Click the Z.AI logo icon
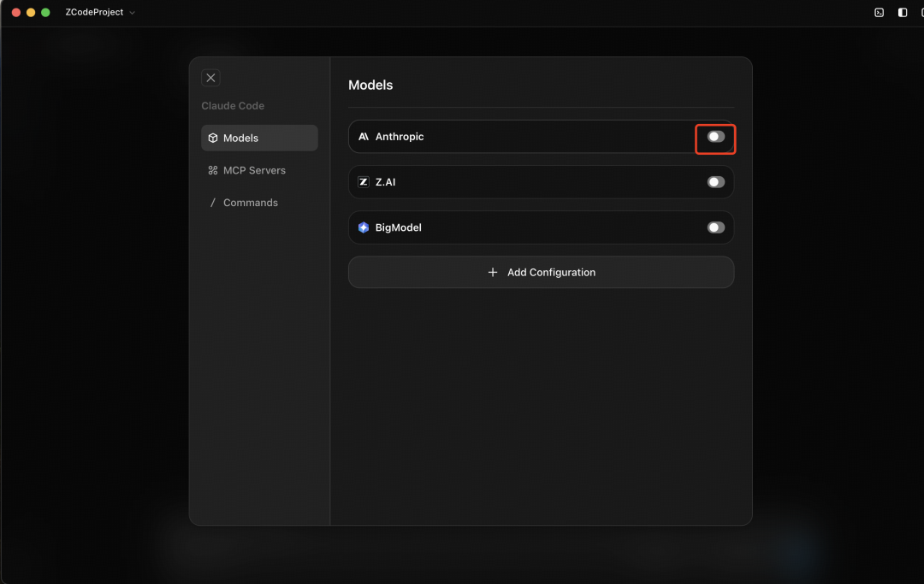 [364, 182]
